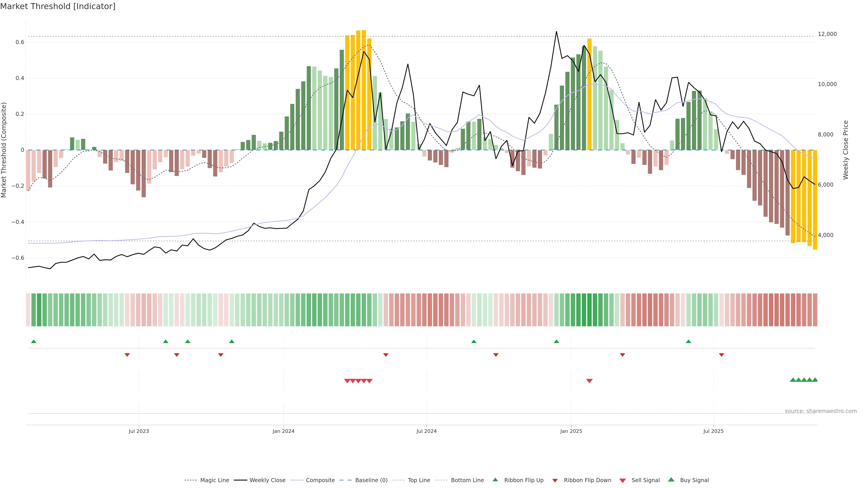Screen dimensions: 868x488
Task: Click the Market Threshold [Indicator] chart title
Action: point(58,6)
